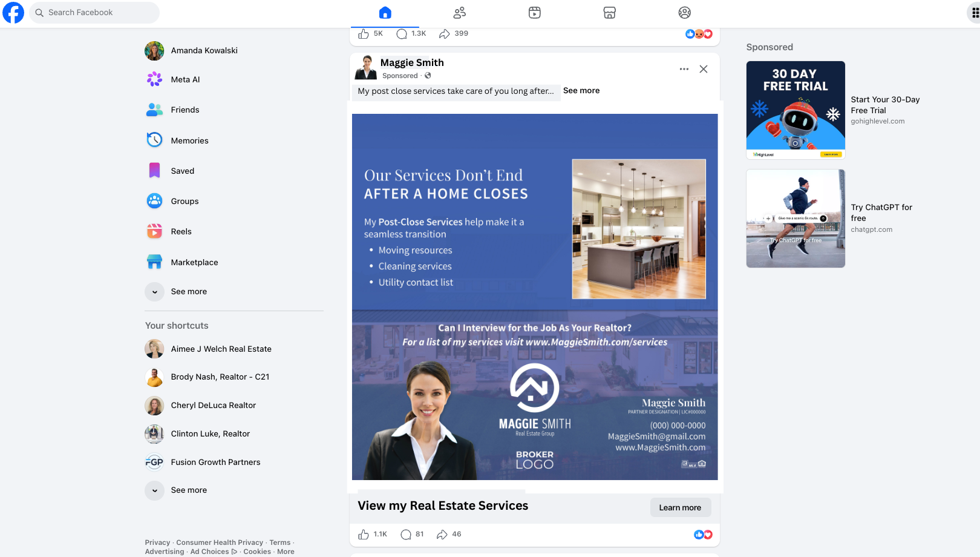
Task: Switch to the Video tab in top navigation
Action: [535, 13]
